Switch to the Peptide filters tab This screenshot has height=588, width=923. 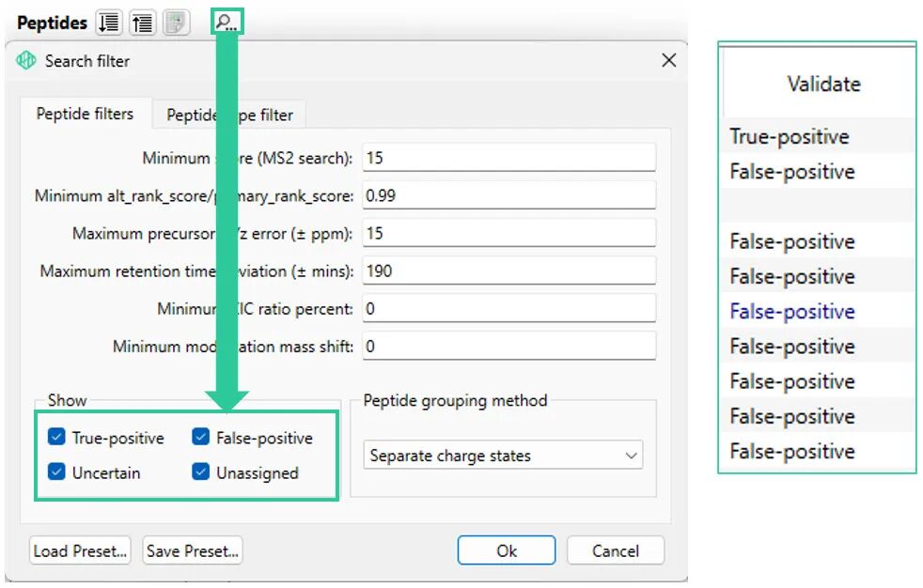[85, 115]
